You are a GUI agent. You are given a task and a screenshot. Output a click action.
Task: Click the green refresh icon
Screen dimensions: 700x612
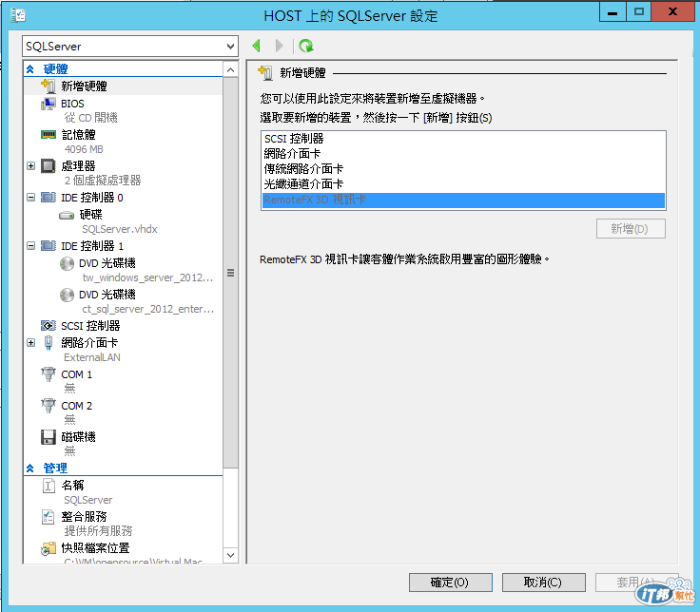[306, 46]
